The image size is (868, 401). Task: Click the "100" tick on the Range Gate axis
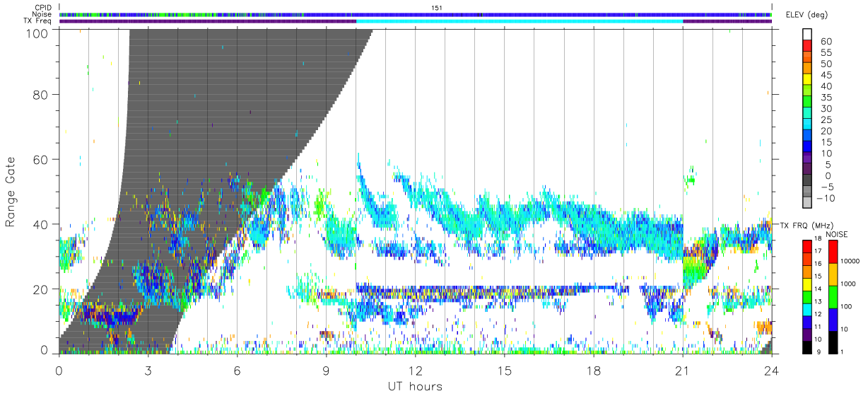click(x=37, y=33)
